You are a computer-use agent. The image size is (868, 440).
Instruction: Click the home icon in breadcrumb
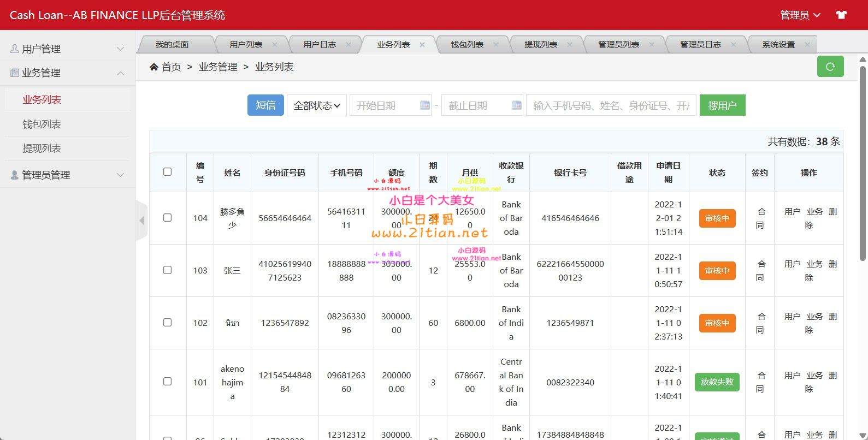coord(154,67)
